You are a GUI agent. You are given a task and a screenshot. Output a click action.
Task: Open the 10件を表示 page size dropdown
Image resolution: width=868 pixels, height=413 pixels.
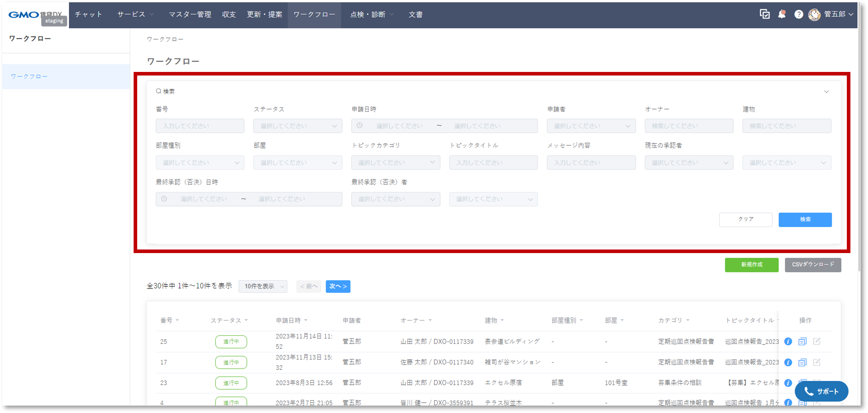263,286
